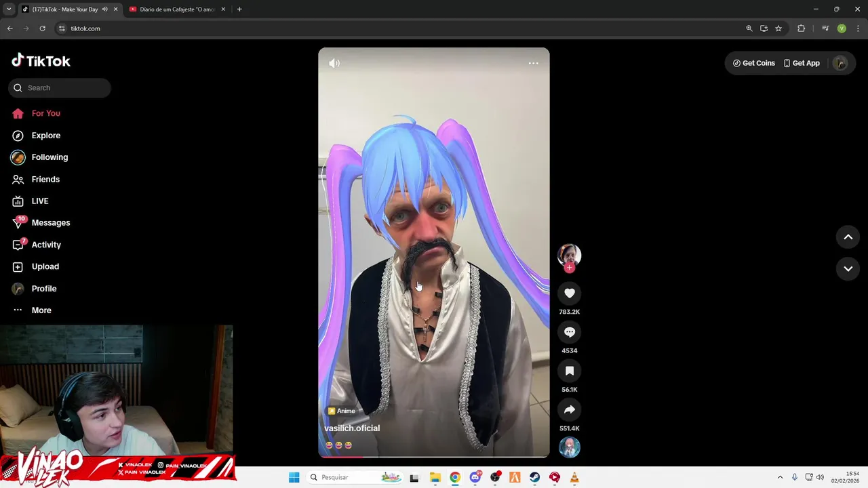The image size is (868, 488).
Task: Click the Task View taskbar icon
Action: [x=414, y=477]
